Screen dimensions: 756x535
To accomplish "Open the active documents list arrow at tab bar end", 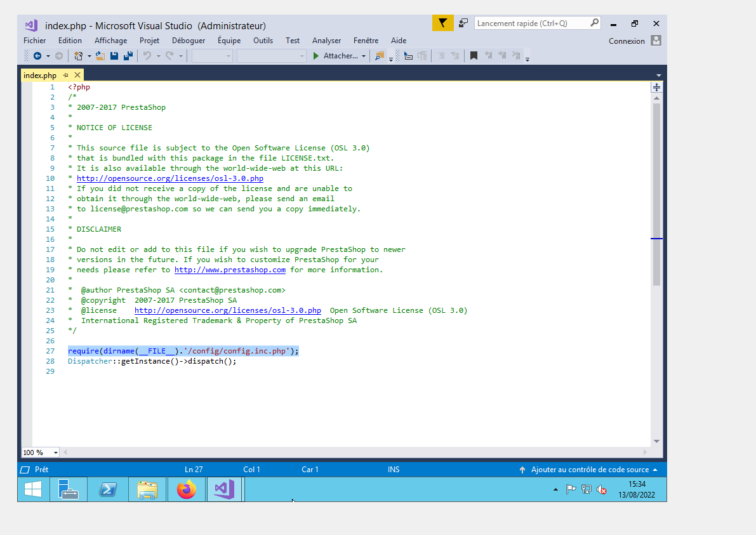I will point(659,76).
